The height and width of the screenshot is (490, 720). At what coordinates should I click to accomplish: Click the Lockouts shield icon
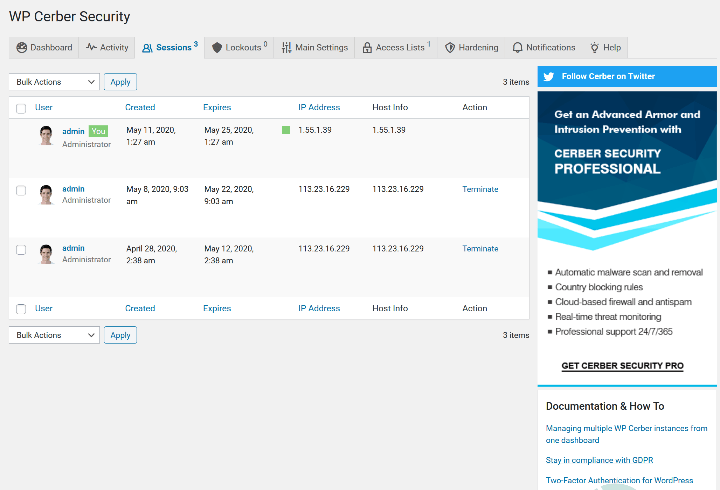(217, 47)
